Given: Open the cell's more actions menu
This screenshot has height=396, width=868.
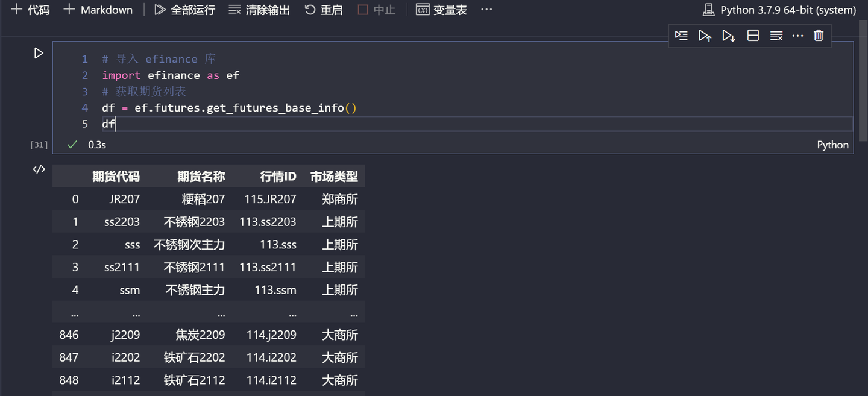Looking at the screenshot, I should (x=797, y=36).
